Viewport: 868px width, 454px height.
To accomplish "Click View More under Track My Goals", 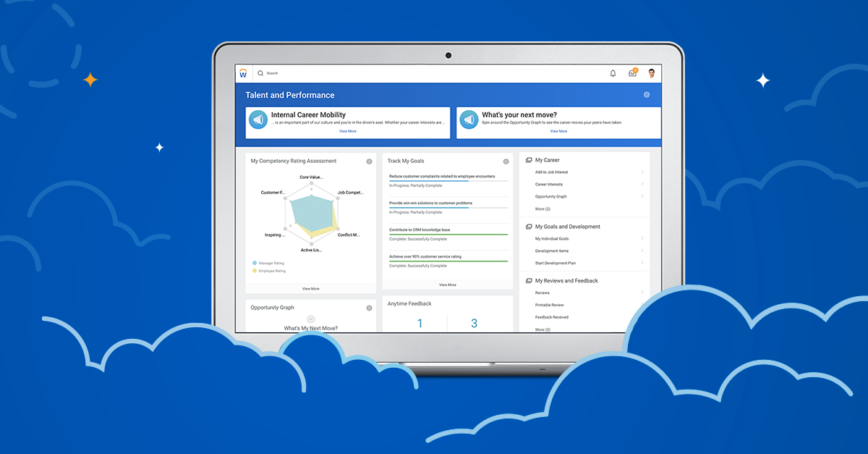I will click(x=448, y=285).
